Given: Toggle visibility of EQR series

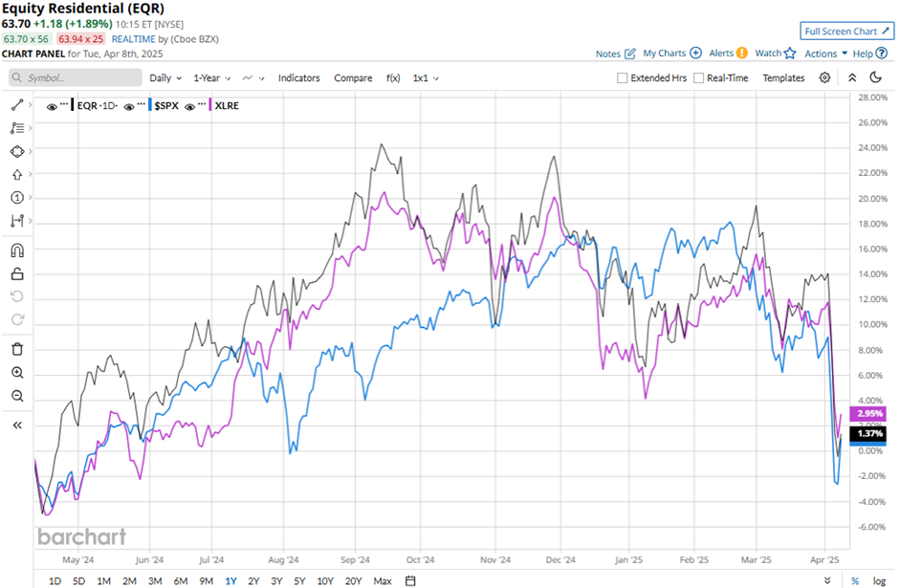Looking at the screenshot, I should tap(52, 106).
